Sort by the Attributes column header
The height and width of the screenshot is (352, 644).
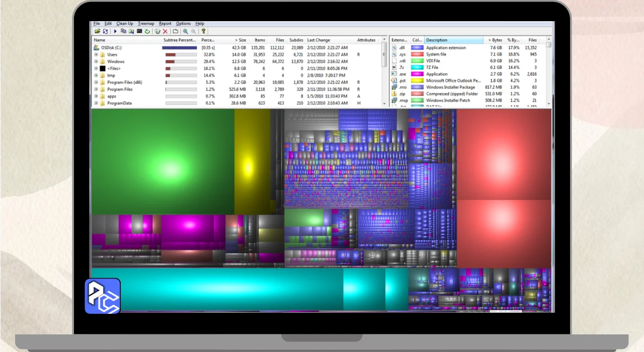click(x=367, y=40)
